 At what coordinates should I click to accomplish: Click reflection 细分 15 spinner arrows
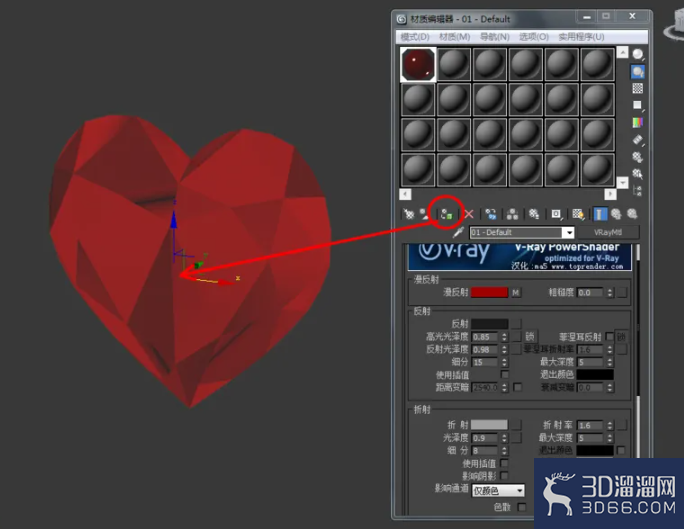click(x=505, y=362)
